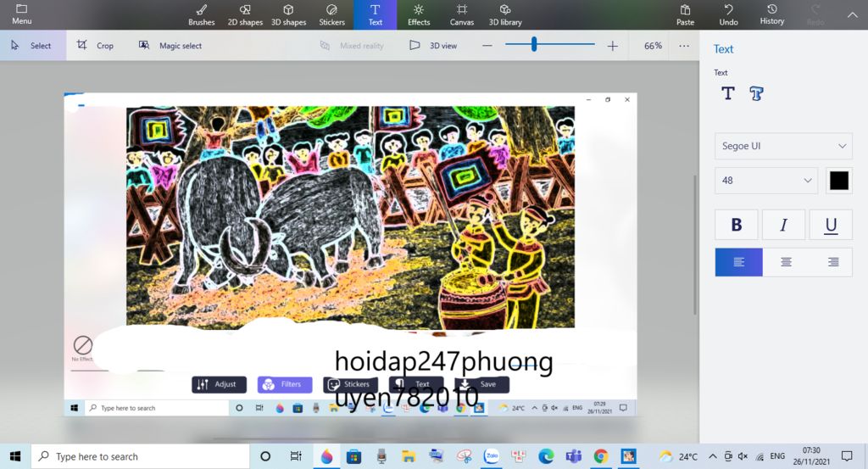The image size is (868, 469).
Task: Open the clock showing 07:30
Action: pos(811,456)
